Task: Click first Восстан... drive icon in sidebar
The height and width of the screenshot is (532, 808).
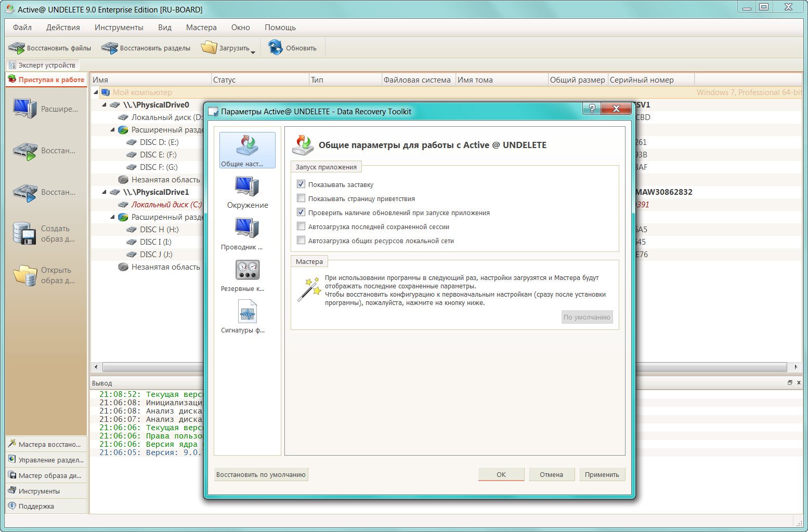Action: click(x=25, y=151)
